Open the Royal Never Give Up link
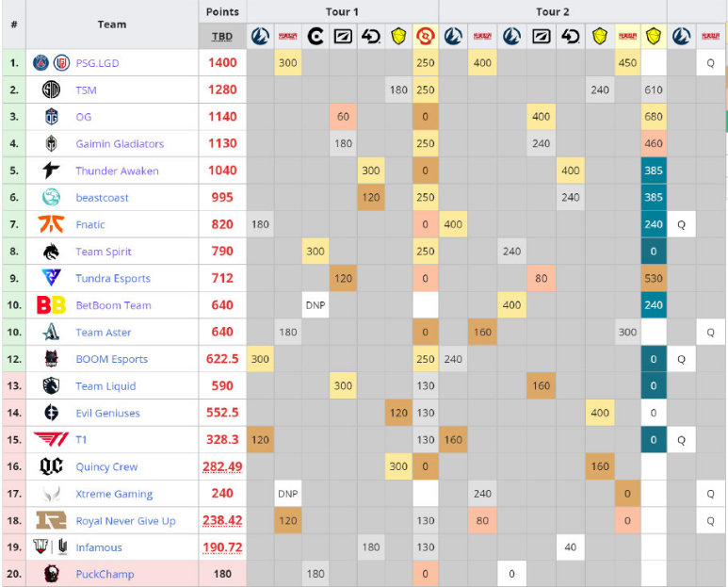Image resolution: width=728 pixels, height=587 pixels. (126, 521)
